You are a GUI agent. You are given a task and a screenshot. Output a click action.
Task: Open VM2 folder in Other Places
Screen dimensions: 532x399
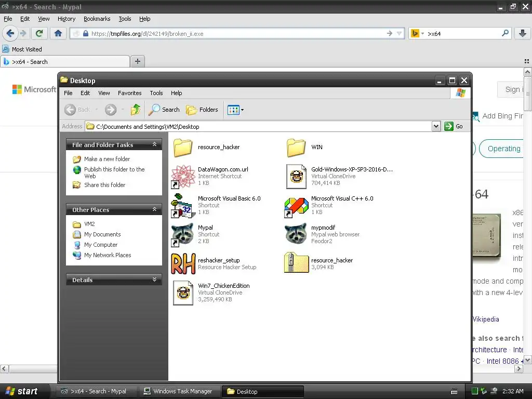coord(89,224)
